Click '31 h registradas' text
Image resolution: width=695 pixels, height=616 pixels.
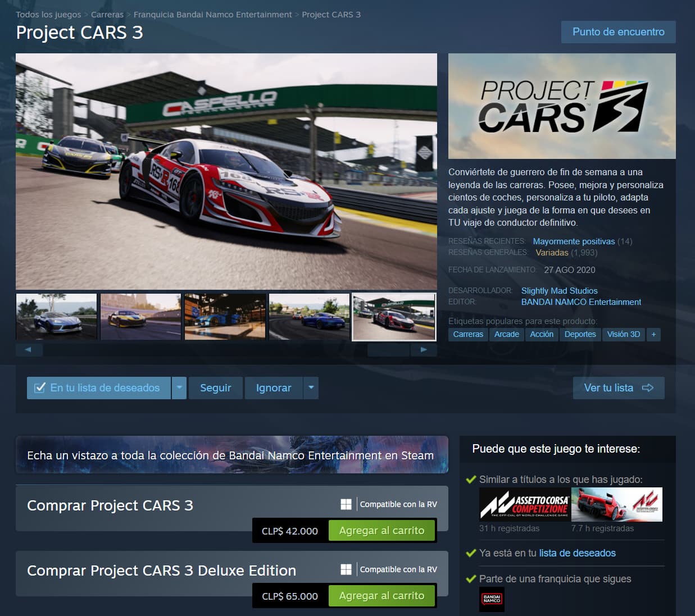point(509,528)
